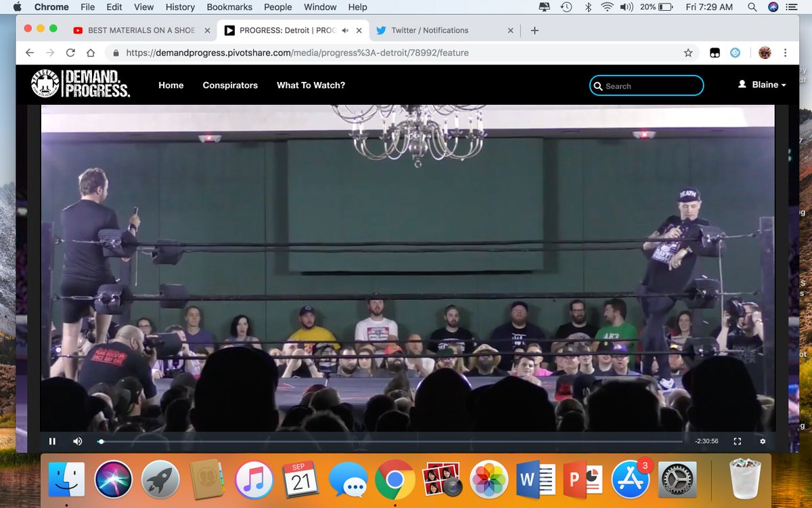Launch Siri from the Dock
Screen dimensions: 812x508
coord(113,480)
